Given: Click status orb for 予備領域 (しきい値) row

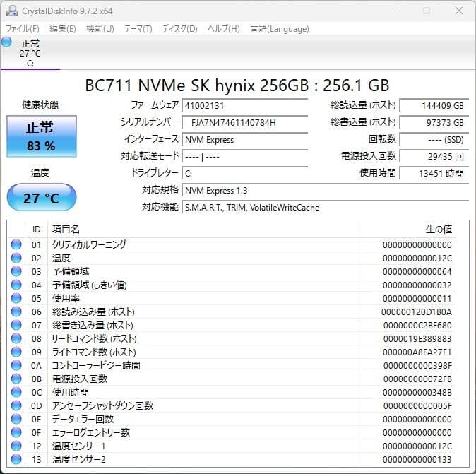Looking at the screenshot, I should 16,285.
